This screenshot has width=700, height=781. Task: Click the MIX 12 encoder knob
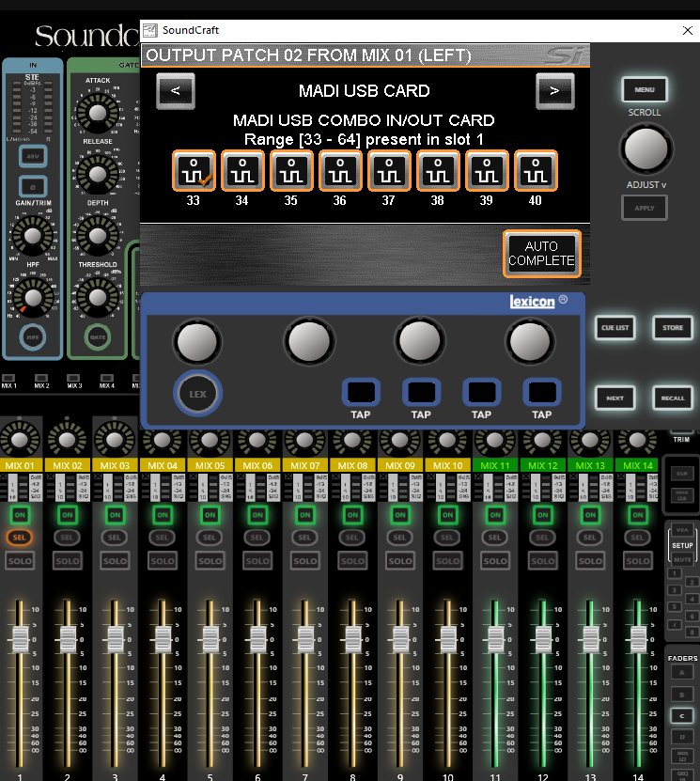point(542,440)
